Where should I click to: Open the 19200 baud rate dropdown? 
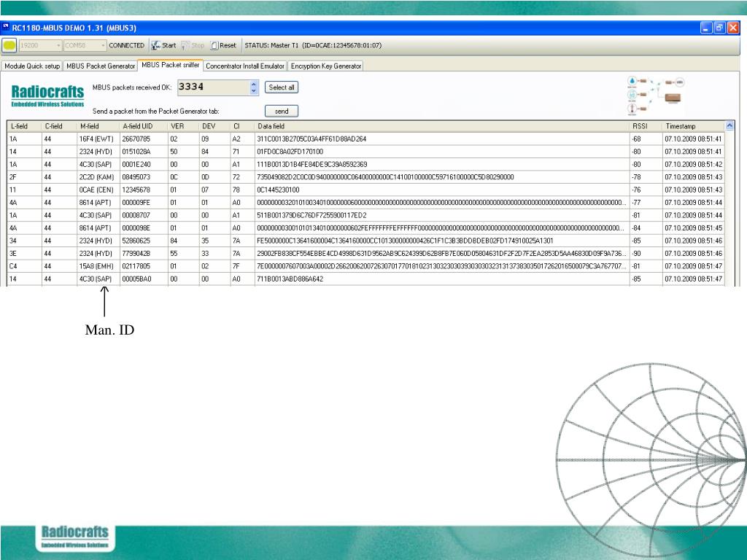(40, 46)
